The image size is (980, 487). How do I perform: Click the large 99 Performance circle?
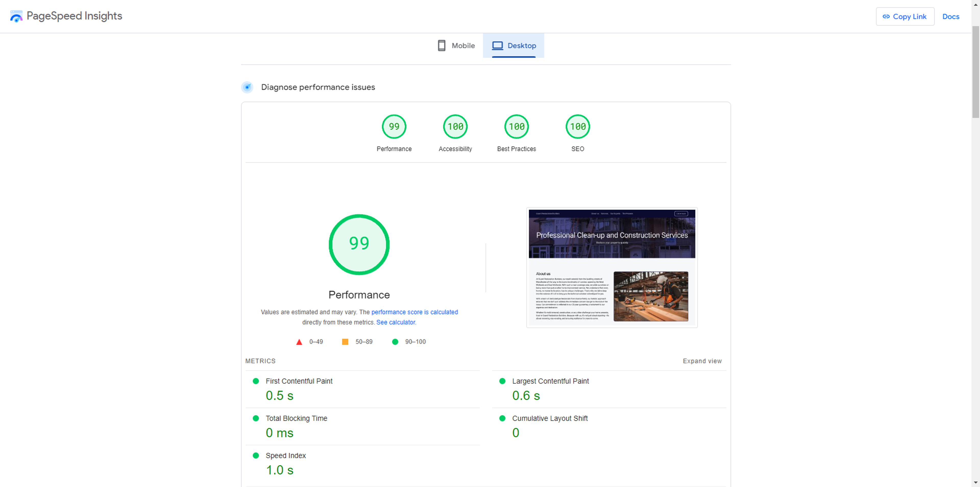[359, 245]
